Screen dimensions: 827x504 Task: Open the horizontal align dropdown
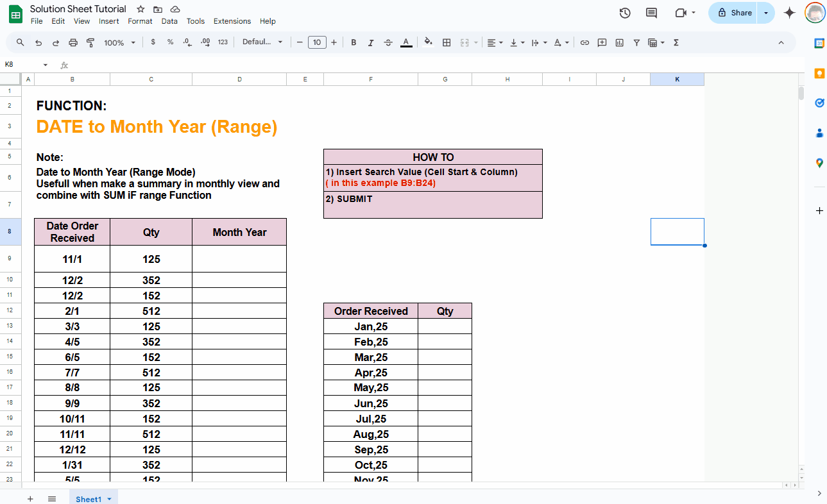coord(495,42)
